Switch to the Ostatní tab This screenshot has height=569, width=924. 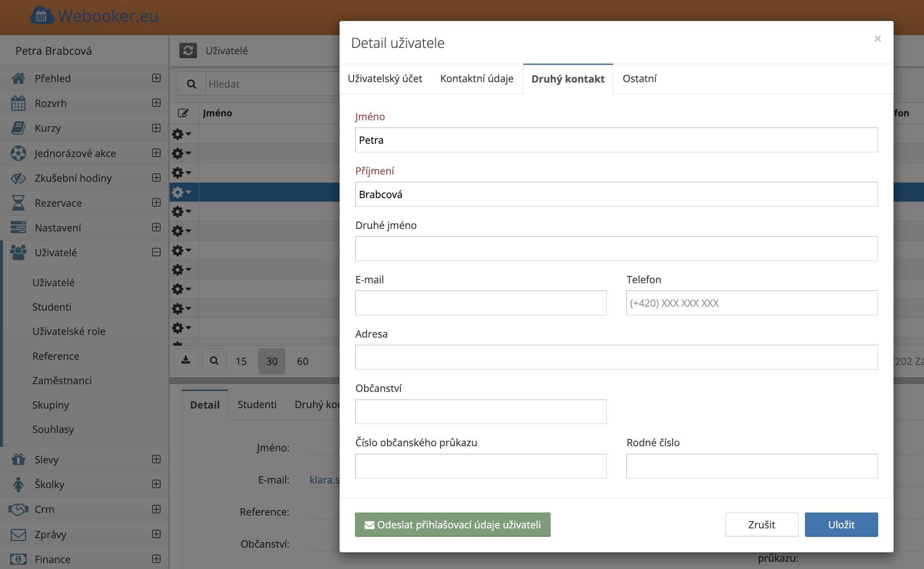[x=639, y=79]
